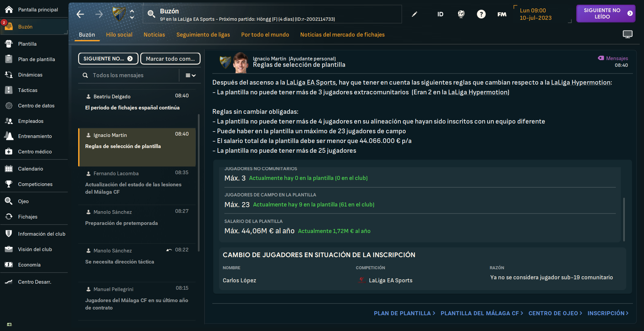Follow the CENTRO DE OJEO link
Image resolution: width=644 pixels, height=331 pixels.
tap(555, 313)
